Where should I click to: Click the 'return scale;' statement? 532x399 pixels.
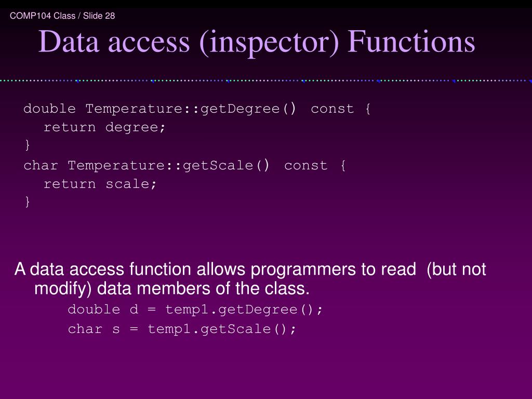click(100, 184)
